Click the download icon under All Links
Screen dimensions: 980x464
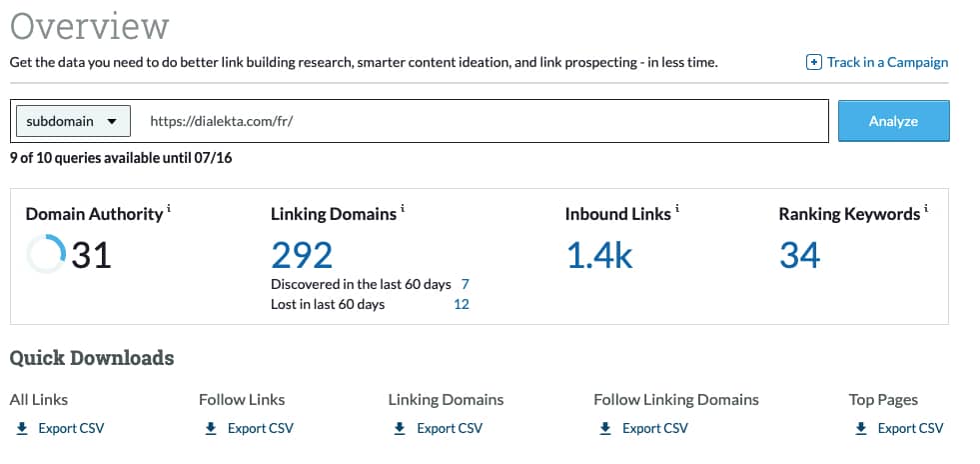21,429
